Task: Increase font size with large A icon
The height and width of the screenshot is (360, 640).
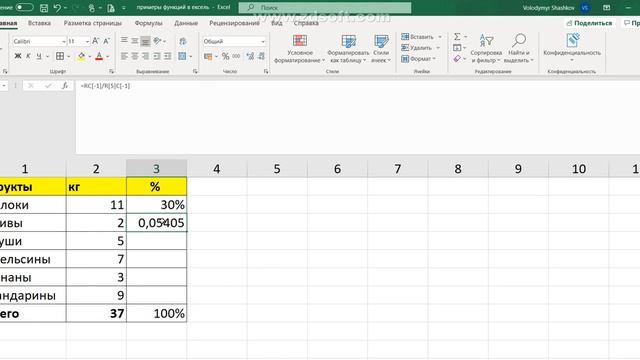Action: coord(96,41)
